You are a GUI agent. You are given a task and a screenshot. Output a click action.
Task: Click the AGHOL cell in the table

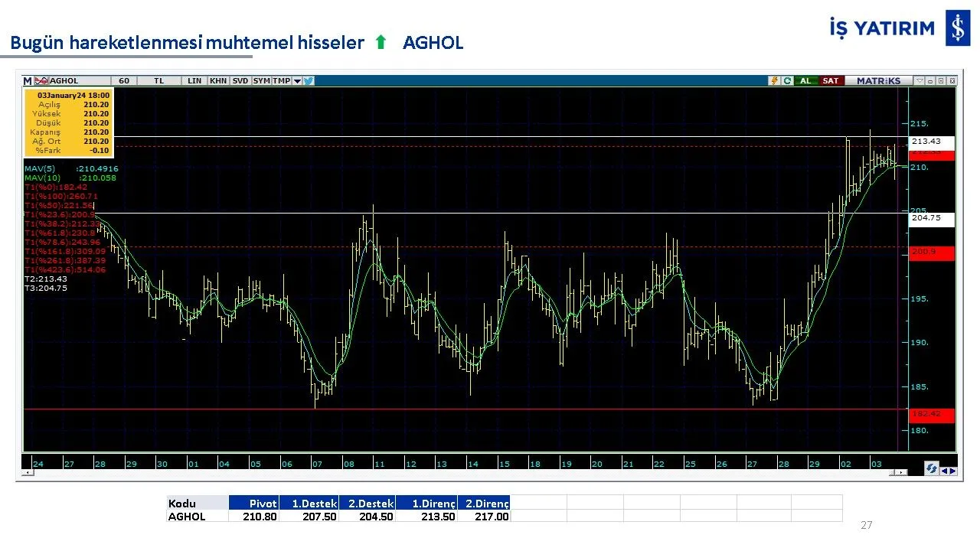coord(198,516)
